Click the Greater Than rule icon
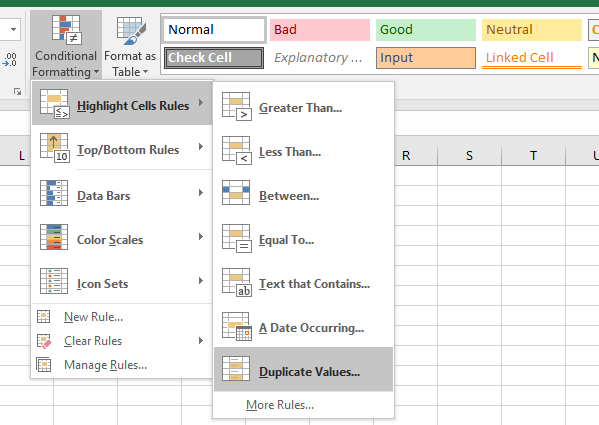599x425 pixels. point(236,107)
